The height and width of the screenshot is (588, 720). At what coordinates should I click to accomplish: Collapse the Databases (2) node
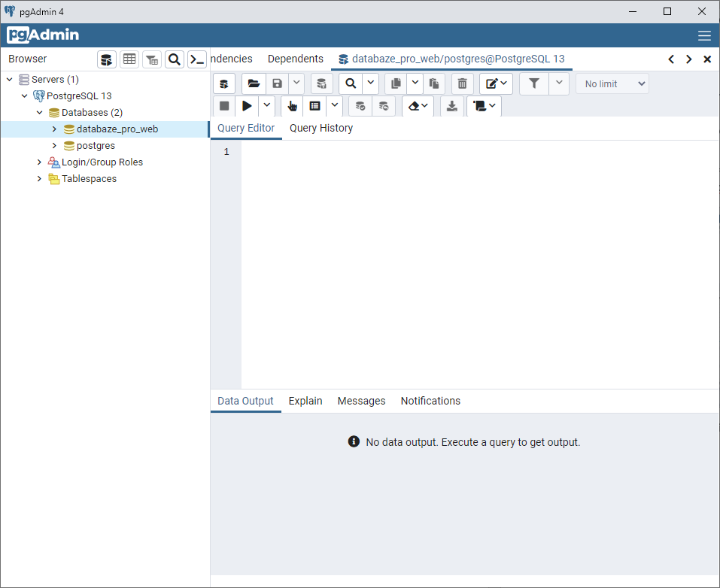[x=39, y=113]
